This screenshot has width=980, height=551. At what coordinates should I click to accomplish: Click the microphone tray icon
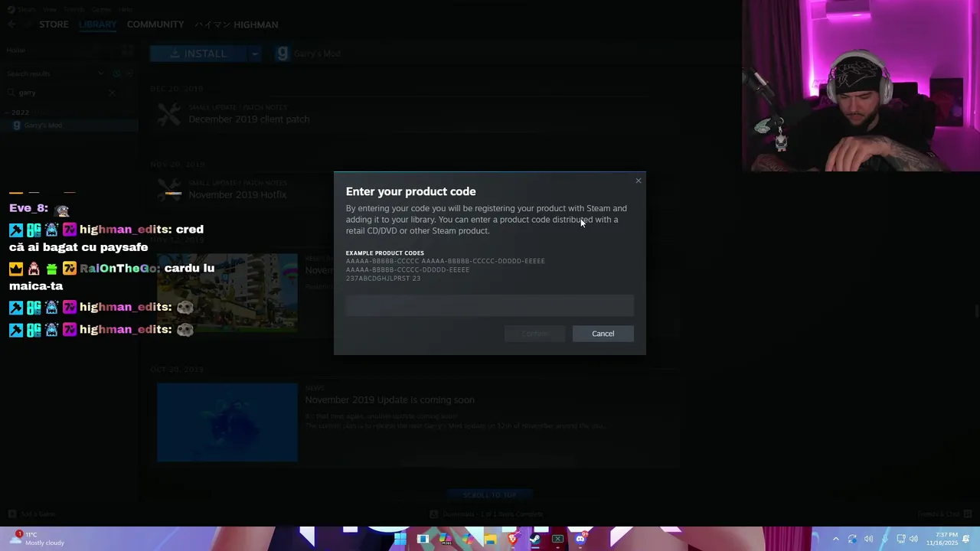coord(885,539)
